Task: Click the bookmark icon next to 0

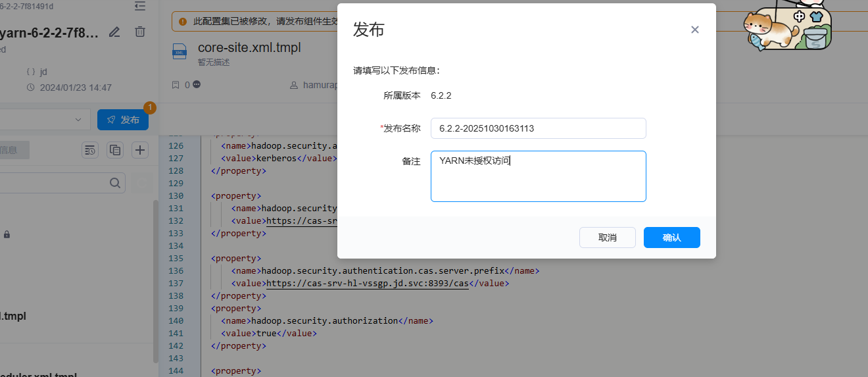Action: [176, 85]
